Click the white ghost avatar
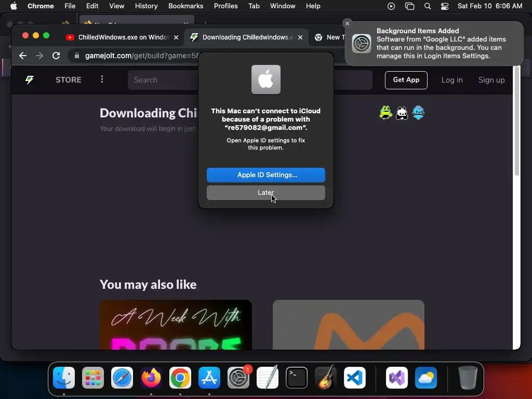532x399 pixels. click(402, 113)
